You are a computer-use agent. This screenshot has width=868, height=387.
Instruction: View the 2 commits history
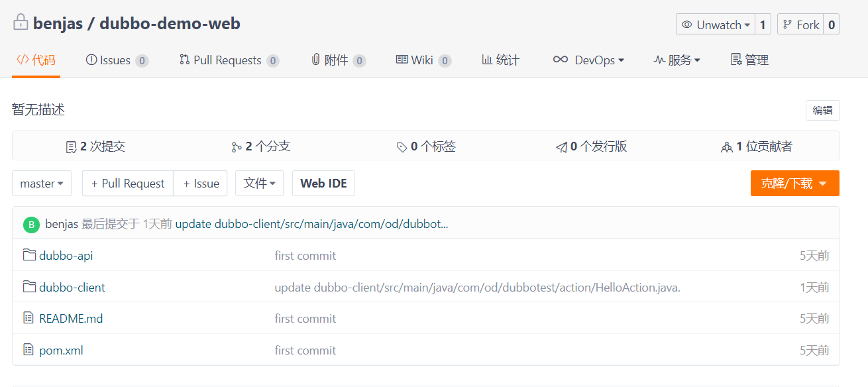tap(95, 146)
